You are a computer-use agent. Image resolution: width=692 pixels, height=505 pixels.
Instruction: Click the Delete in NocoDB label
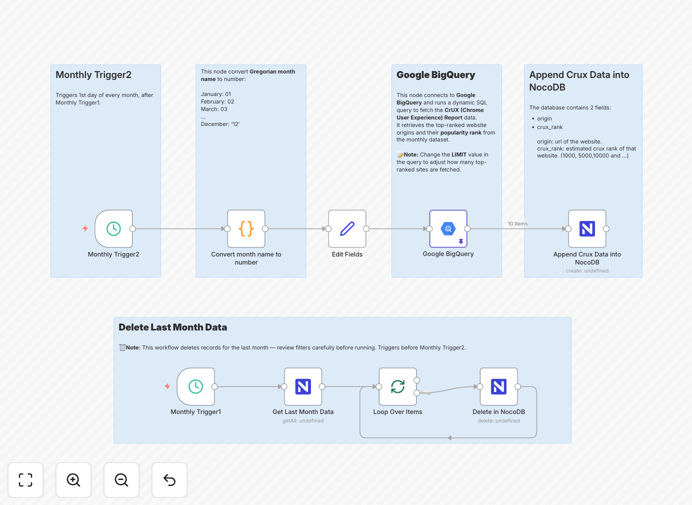pyautogui.click(x=499, y=412)
